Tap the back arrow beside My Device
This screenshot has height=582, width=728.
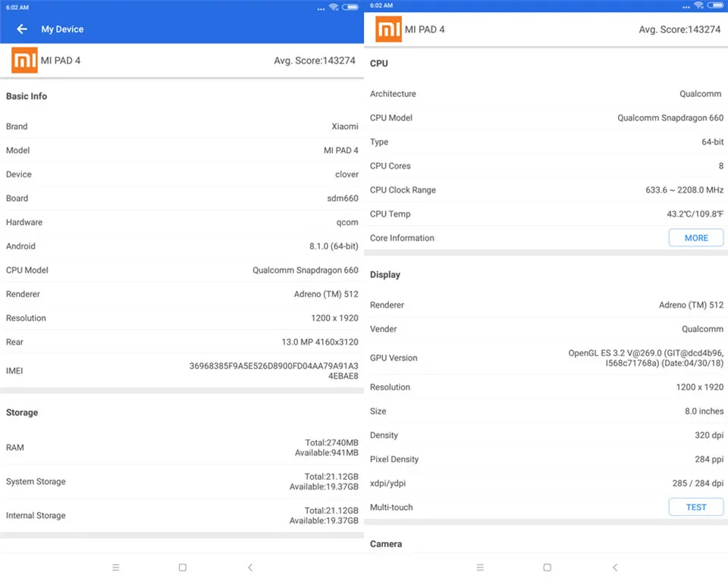(x=21, y=30)
